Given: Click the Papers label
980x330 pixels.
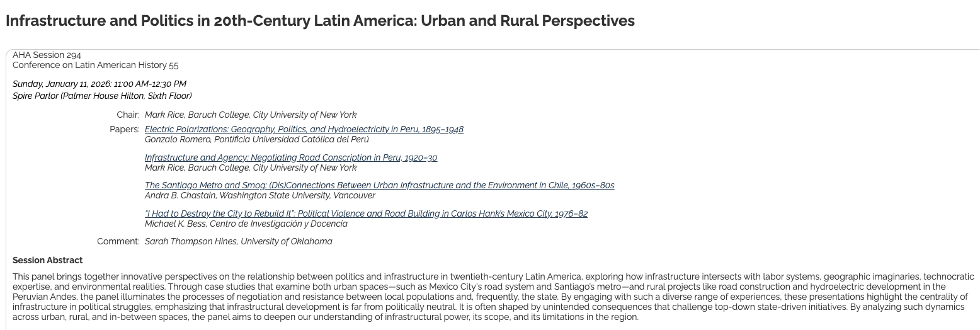Looking at the screenshot, I should (x=124, y=129).
